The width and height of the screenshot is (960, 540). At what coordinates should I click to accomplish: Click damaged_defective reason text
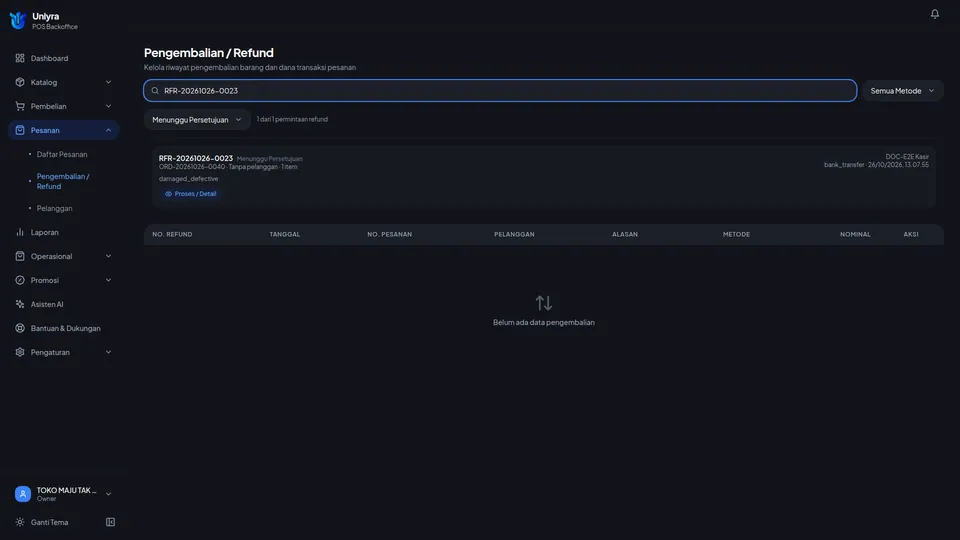189,179
